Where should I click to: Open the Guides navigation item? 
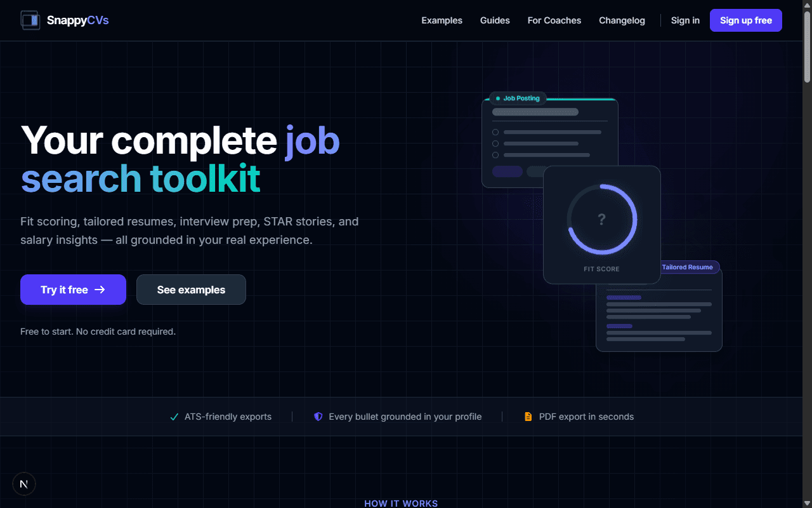[x=495, y=20]
